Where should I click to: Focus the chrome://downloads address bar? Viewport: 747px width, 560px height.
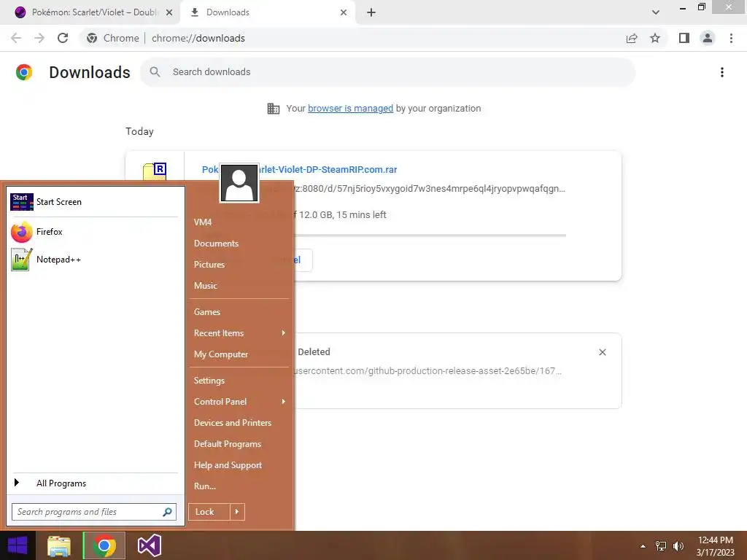pyautogui.click(x=198, y=38)
